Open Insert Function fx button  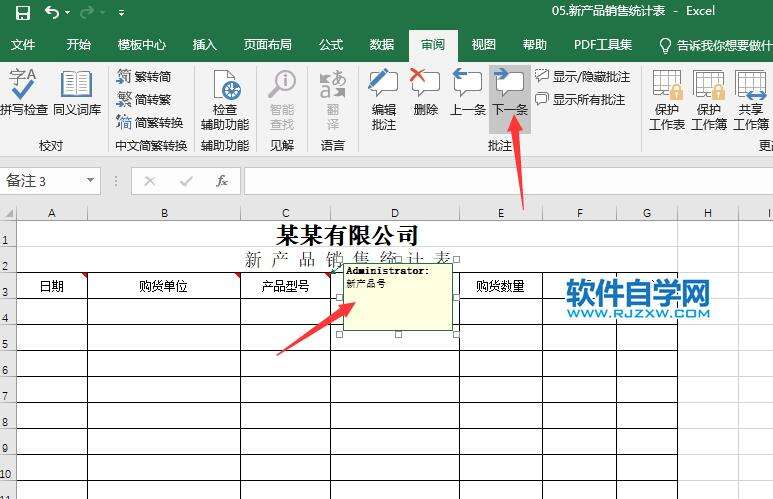click(x=222, y=181)
